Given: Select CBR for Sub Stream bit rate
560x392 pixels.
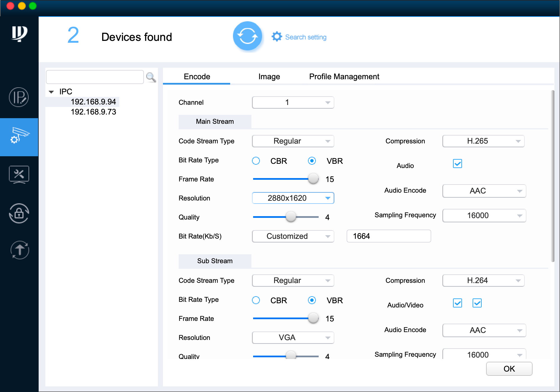Looking at the screenshot, I should (256, 300).
